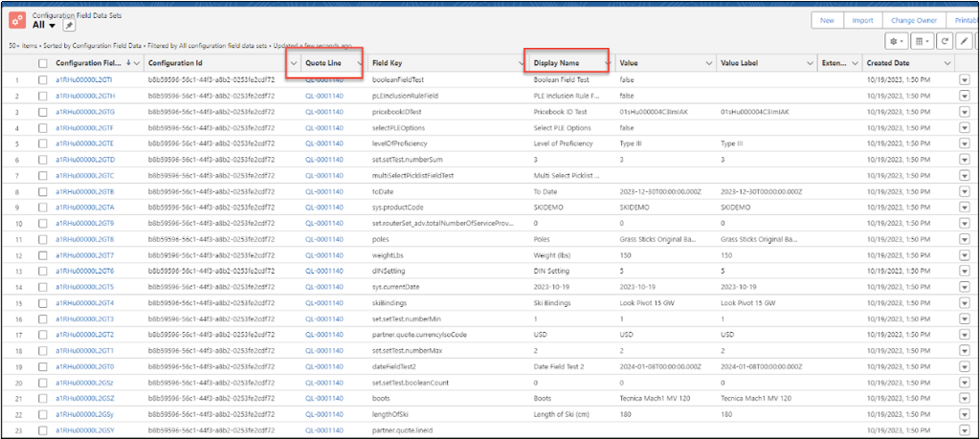Click field key 'partner.quote.currencyIsoCode'

point(419,335)
